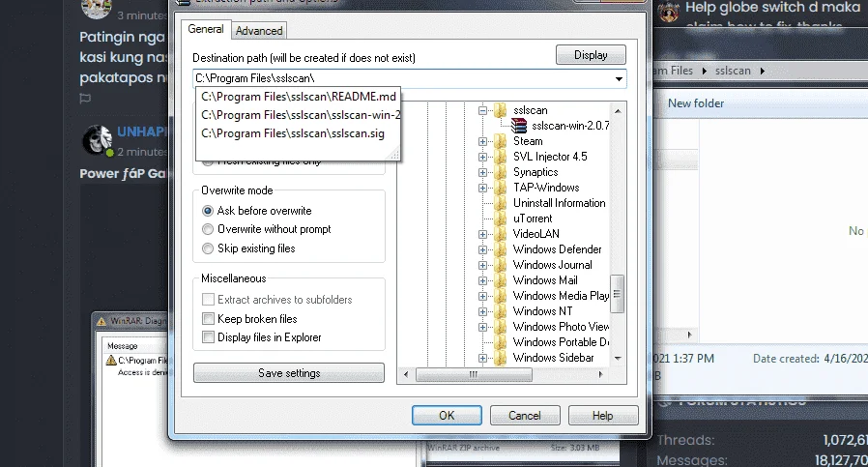Click the Windows Journal folder icon
Image resolution: width=868 pixels, height=467 pixels.
click(x=500, y=265)
